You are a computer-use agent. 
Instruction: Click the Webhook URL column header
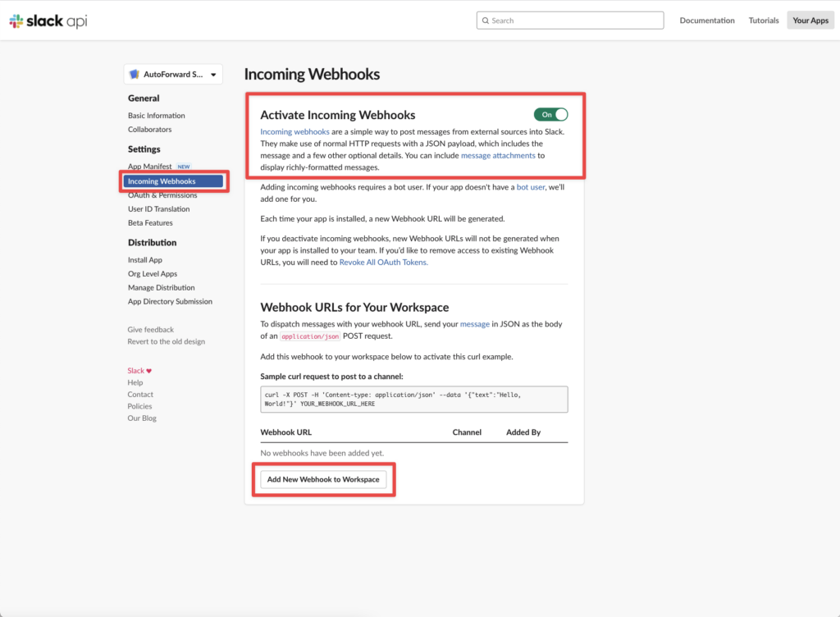click(285, 432)
